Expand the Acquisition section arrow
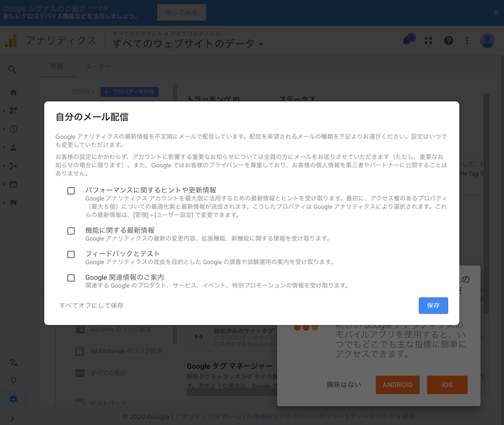 pos(4,166)
